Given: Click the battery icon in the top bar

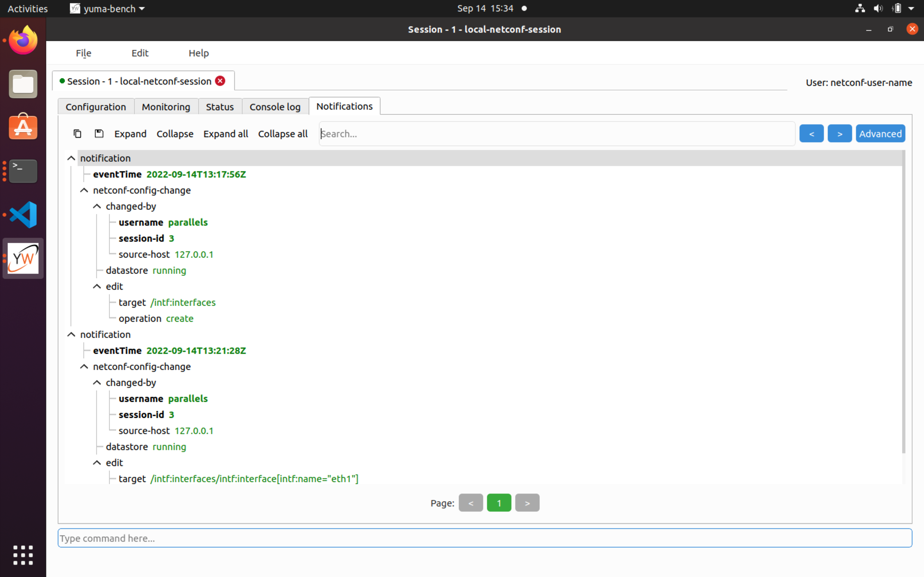Looking at the screenshot, I should [897, 8].
